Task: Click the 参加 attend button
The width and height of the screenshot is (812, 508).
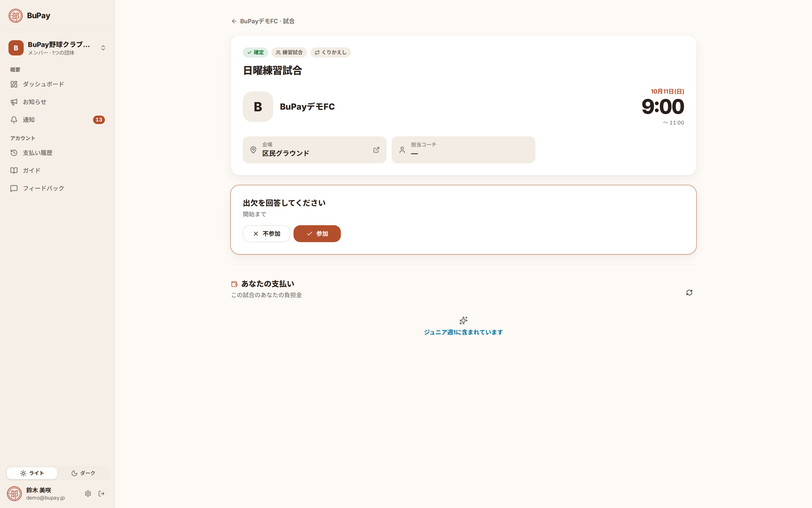Action: (317, 233)
